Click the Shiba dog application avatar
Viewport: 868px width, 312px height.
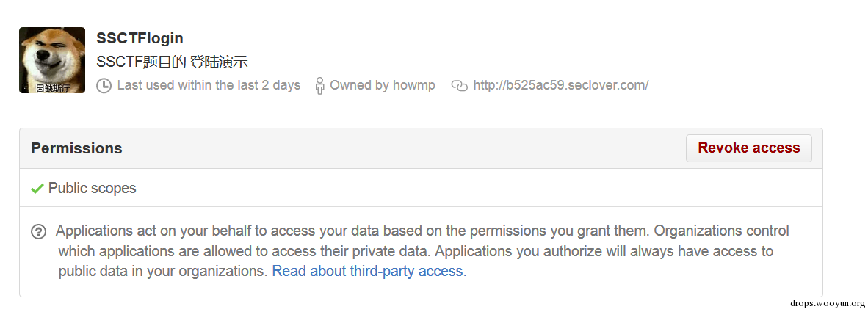(52, 60)
